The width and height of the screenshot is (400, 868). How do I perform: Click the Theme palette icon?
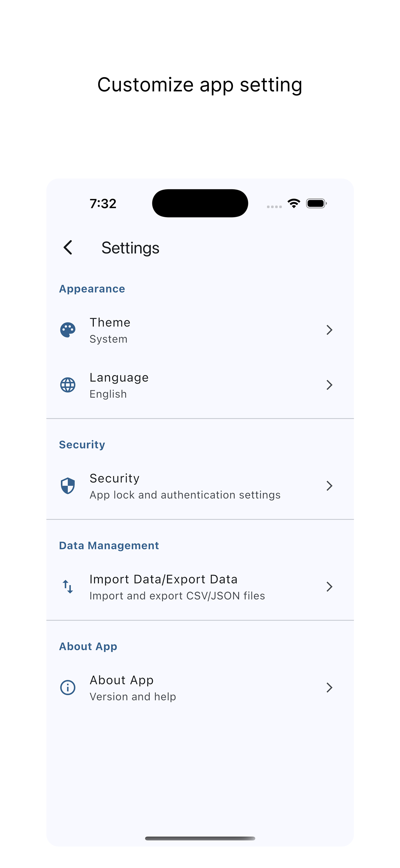[x=68, y=330]
